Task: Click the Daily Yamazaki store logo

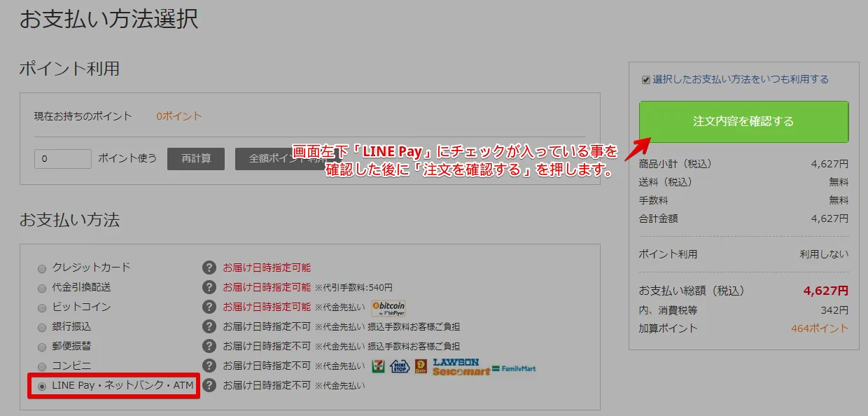Action: [421, 366]
